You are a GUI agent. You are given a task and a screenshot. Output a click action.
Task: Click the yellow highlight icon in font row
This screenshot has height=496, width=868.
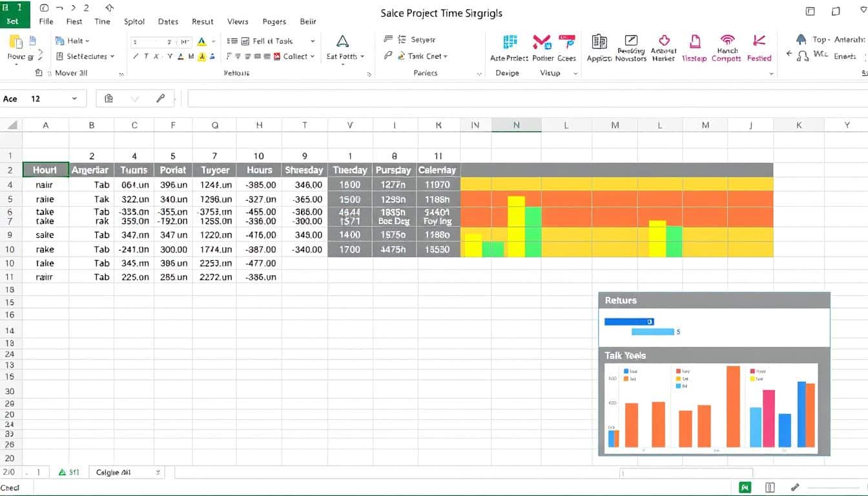pos(202,57)
